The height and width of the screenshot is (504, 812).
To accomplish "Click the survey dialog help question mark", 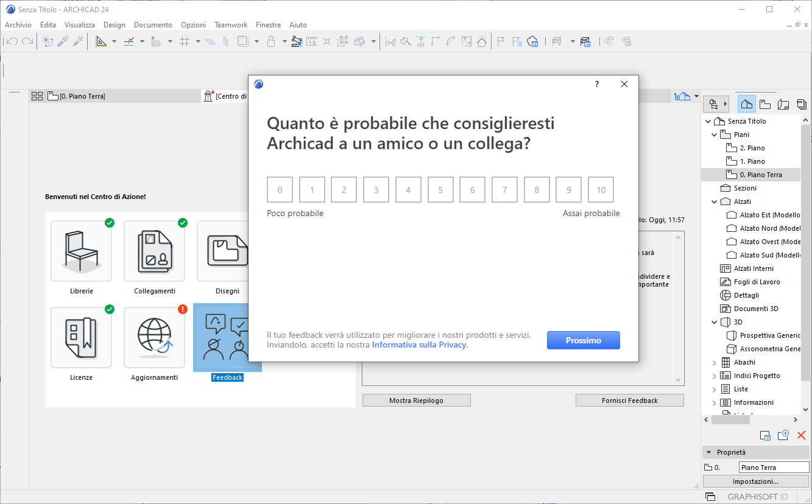I will (597, 84).
